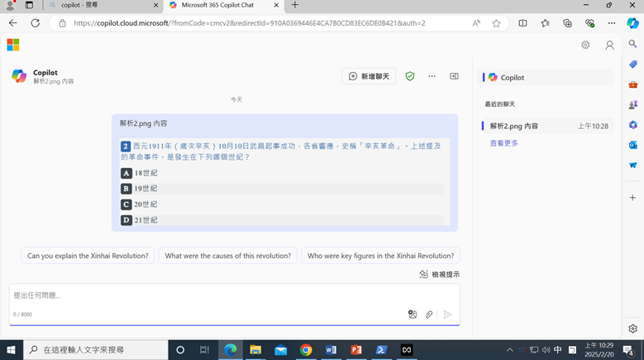Open the browser profile avatar
This screenshot has height=360, width=644.
tap(10, 5)
